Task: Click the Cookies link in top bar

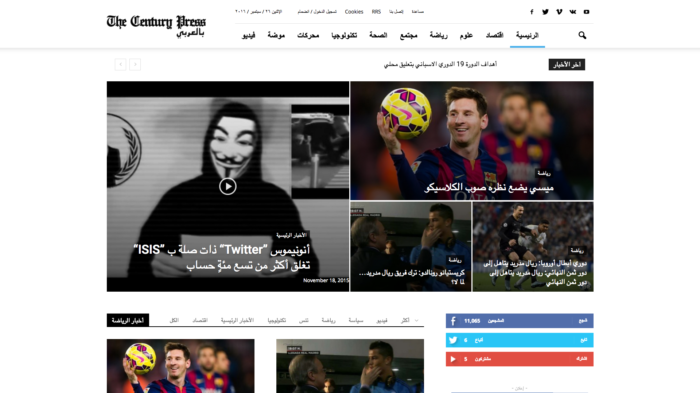Action: [x=354, y=12]
